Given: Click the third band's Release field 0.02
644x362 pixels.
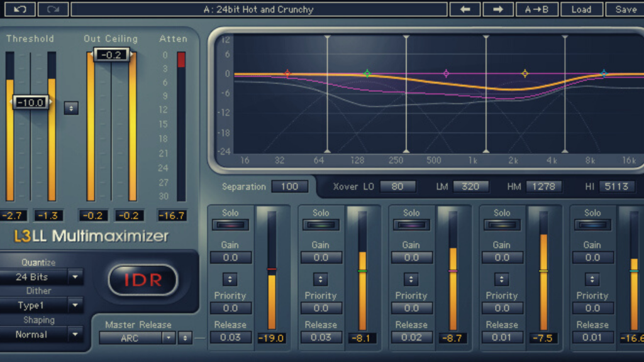Looking at the screenshot, I should tap(411, 337).
